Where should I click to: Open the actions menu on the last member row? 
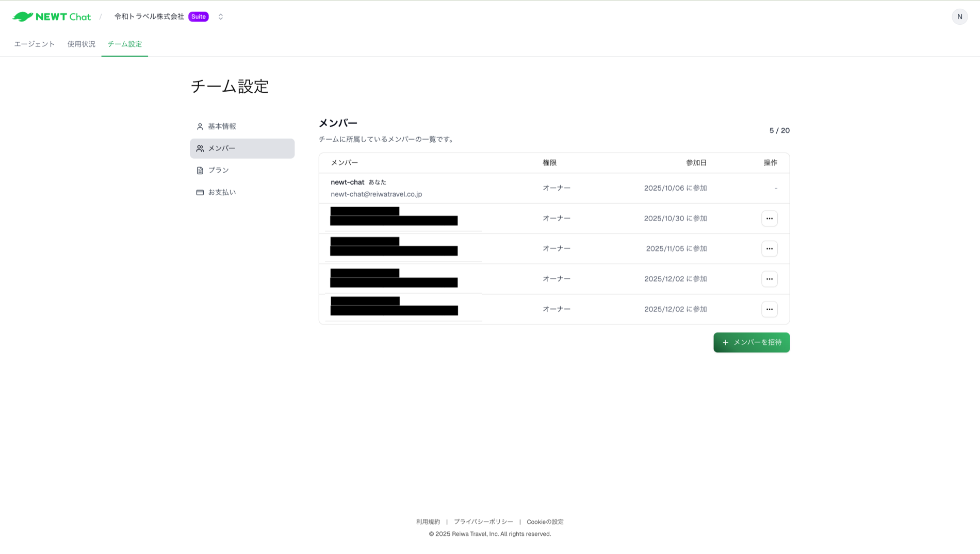pyautogui.click(x=769, y=309)
